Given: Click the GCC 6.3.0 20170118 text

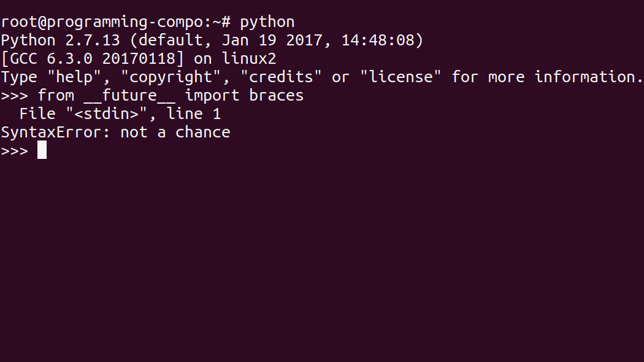Looking at the screenshot, I should (93, 59).
